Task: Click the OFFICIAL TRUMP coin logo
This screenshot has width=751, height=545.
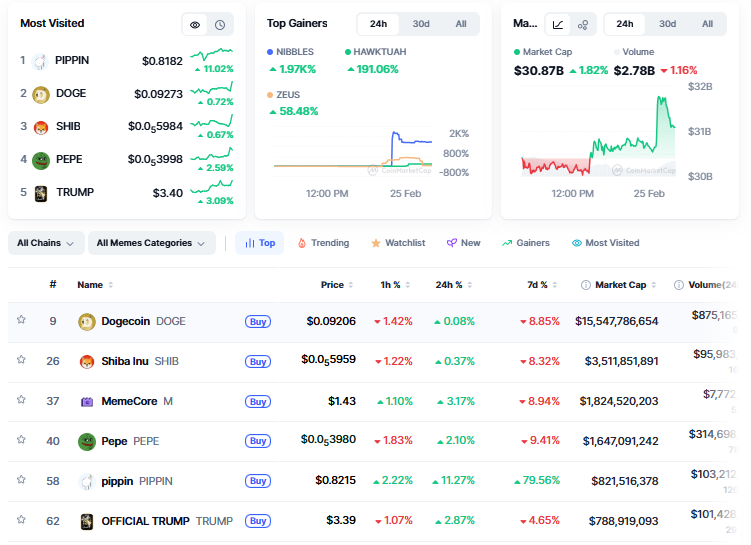Action: point(86,521)
